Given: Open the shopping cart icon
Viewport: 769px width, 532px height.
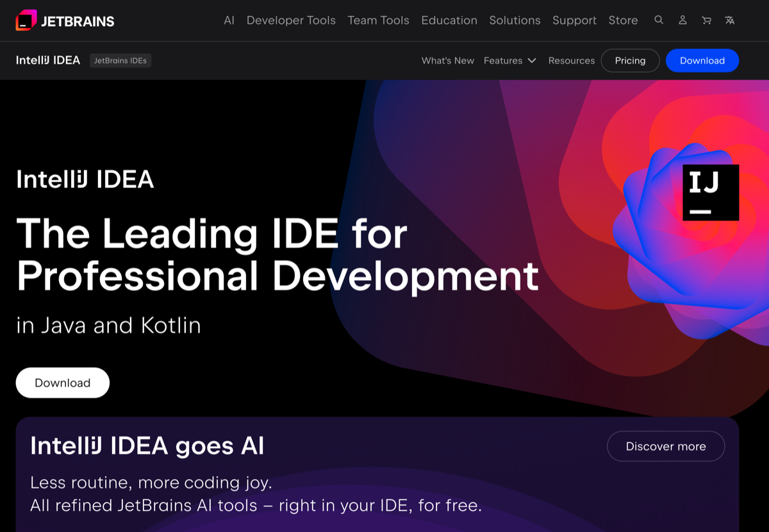Looking at the screenshot, I should click(x=706, y=20).
